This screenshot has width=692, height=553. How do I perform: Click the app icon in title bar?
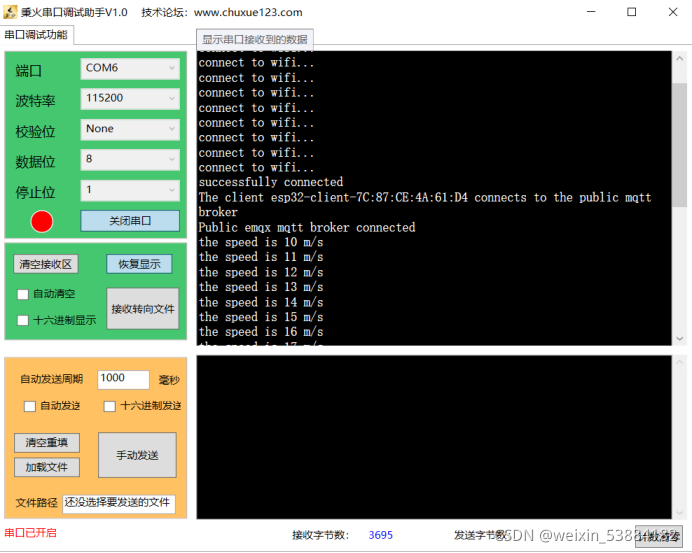point(10,12)
